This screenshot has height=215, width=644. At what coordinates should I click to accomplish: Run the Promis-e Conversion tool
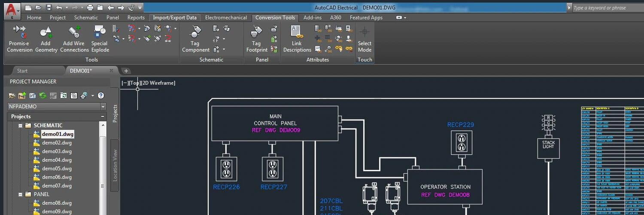point(20,39)
